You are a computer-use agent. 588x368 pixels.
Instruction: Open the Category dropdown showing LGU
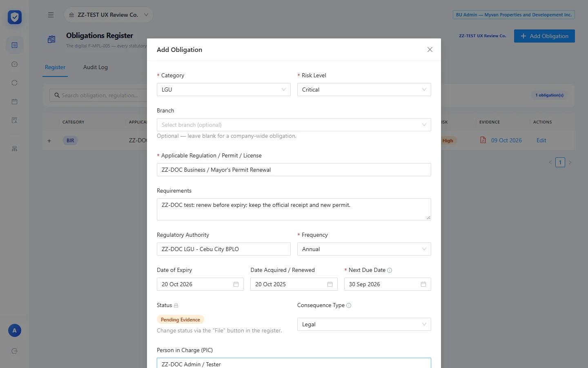point(224,90)
